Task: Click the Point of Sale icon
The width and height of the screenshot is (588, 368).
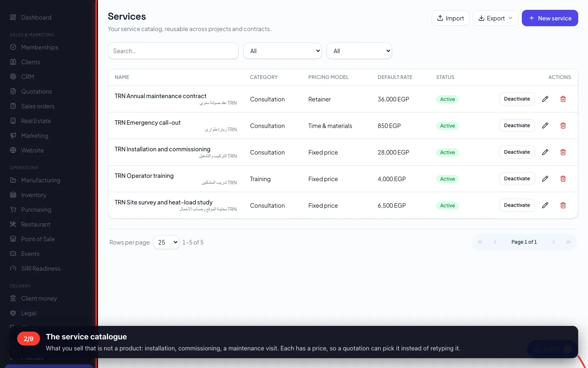Action: point(13,239)
